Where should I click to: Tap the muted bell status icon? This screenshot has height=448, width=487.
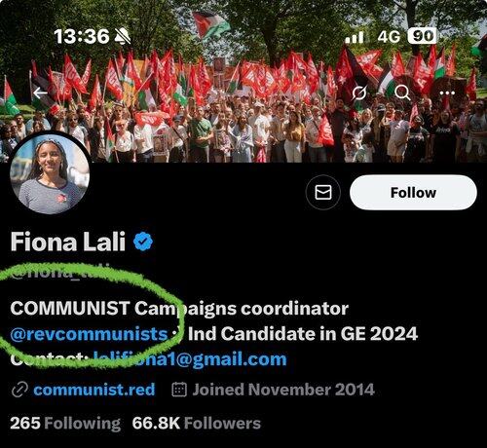[x=123, y=36]
